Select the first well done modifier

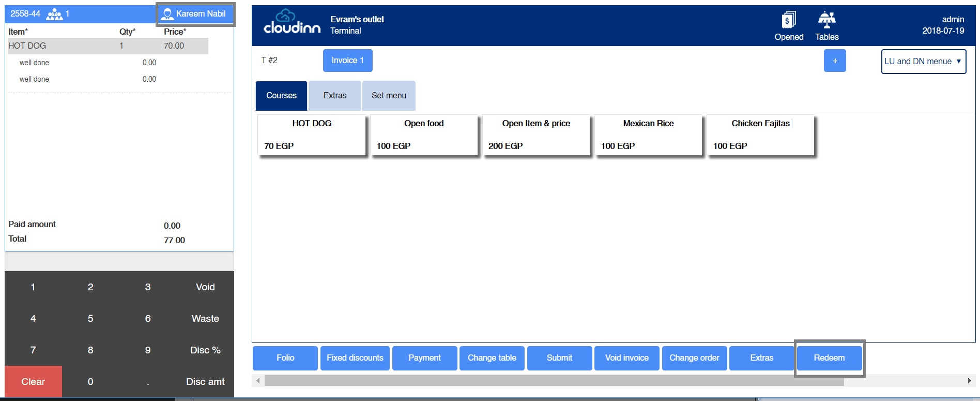click(34, 63)
